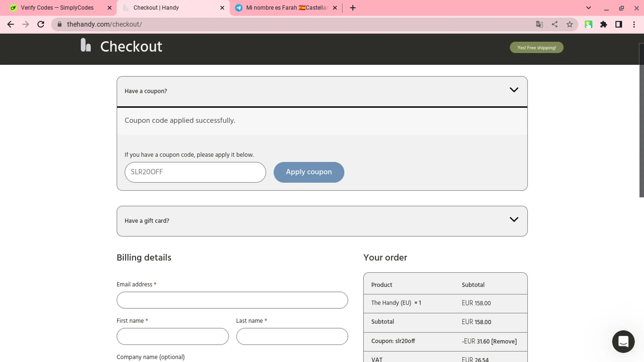Click the Apply coupon button
The height and width of the screenshot is (362, 644).
[309, 172]
